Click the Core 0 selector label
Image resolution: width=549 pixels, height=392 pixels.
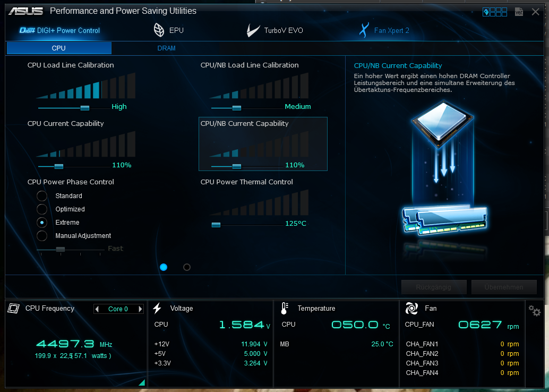(118, 309)
